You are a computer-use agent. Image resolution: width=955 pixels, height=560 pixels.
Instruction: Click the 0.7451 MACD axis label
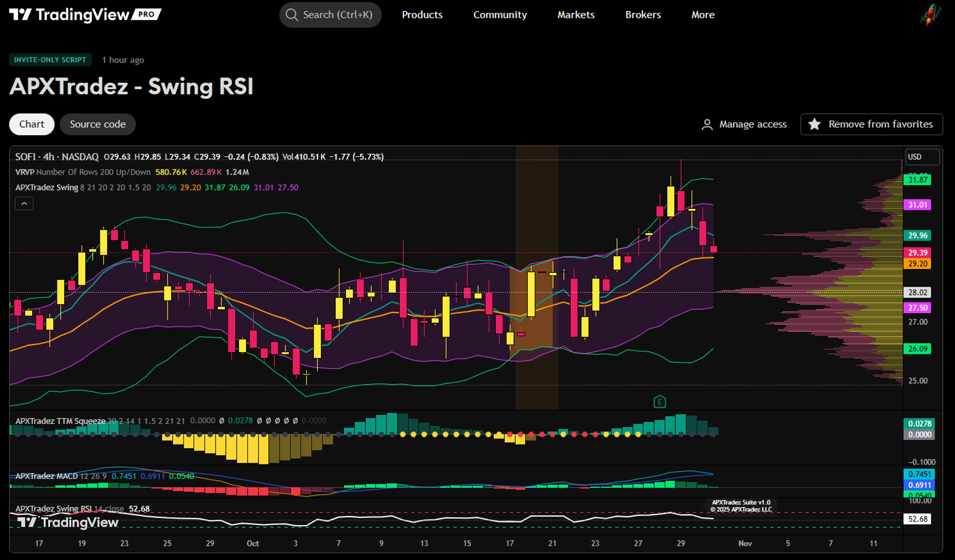coord(919,474)
